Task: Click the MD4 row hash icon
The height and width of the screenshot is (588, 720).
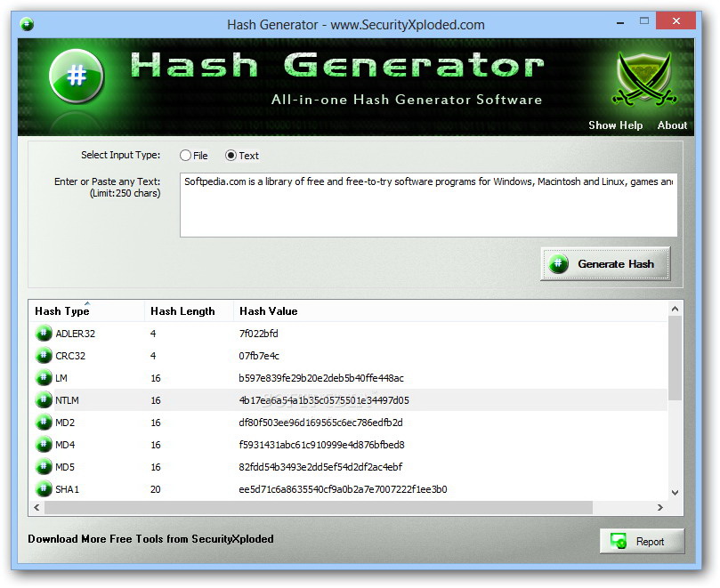Action: point(44,444)
